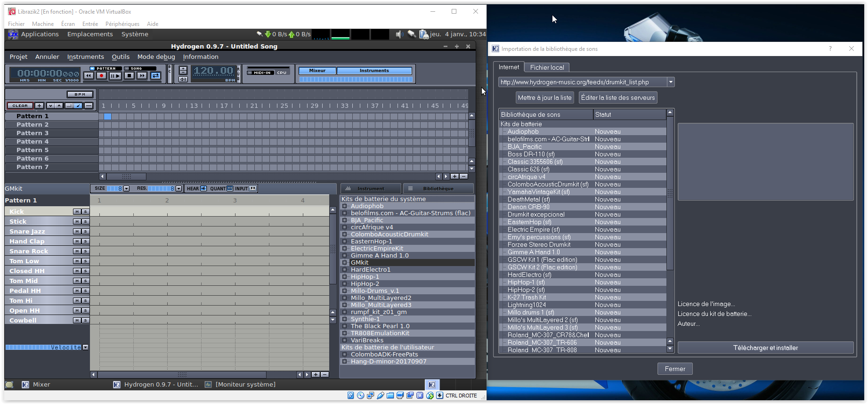
Task: Solo the Kick instrument
Action: 85,212
